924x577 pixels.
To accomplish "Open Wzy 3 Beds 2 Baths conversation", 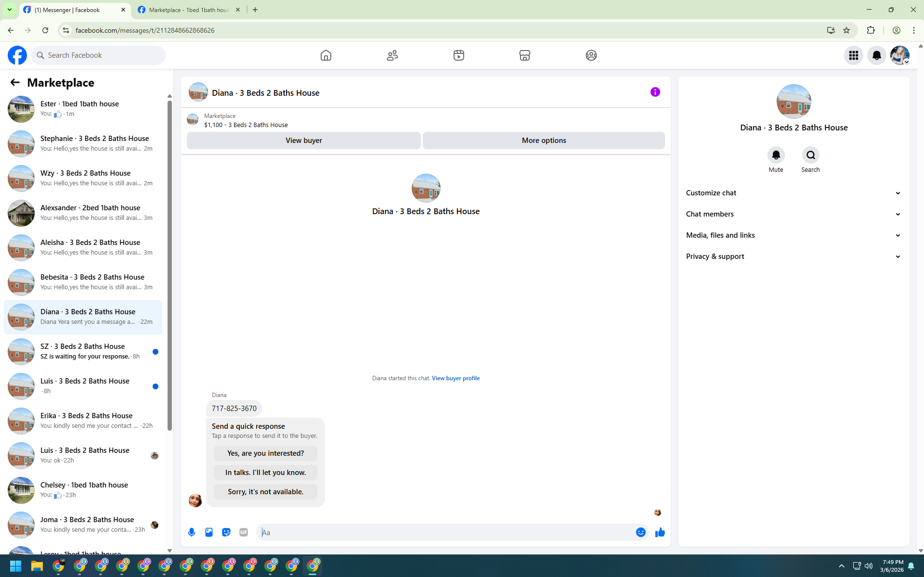I will click(83, 179).
